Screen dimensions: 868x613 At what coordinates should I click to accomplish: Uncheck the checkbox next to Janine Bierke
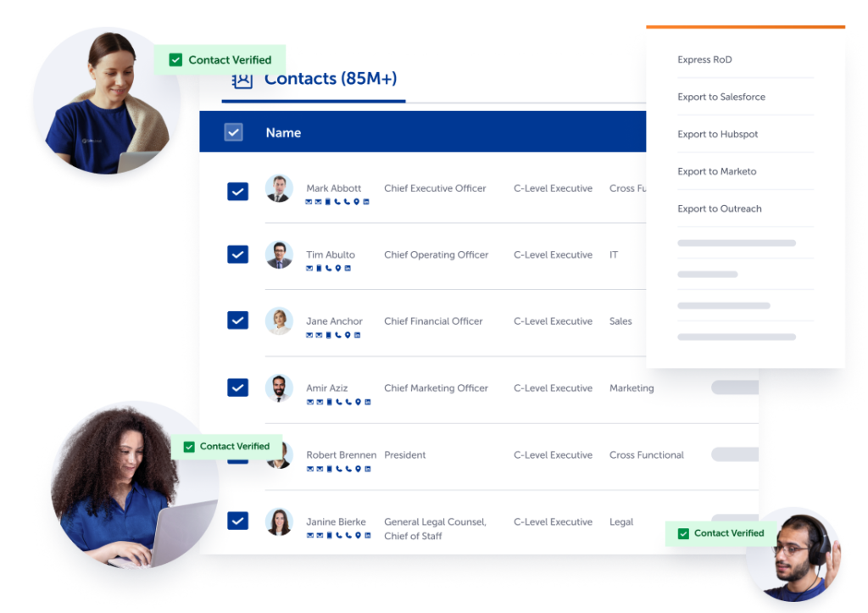[237, 521]
